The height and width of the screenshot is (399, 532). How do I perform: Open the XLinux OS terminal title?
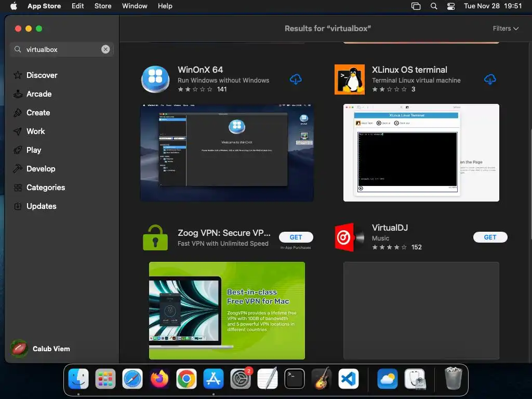(x=409, y=70)
